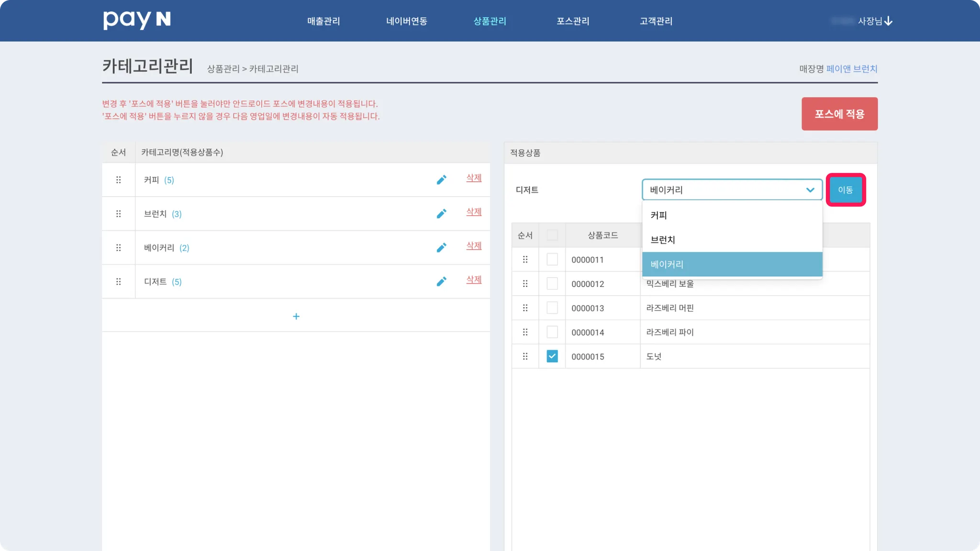
Task: Edit the 베이커리 category with the pencil icon
Action: coord(441,248)
